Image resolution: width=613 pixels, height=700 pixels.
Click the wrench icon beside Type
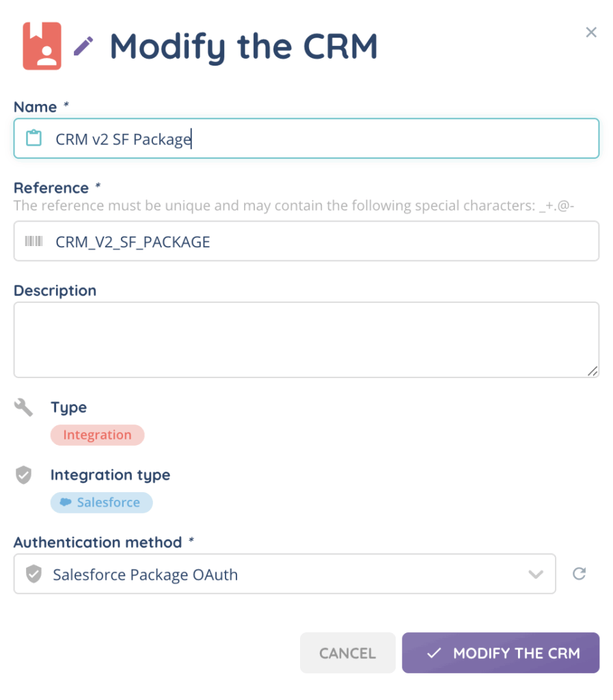coord(23,407)
